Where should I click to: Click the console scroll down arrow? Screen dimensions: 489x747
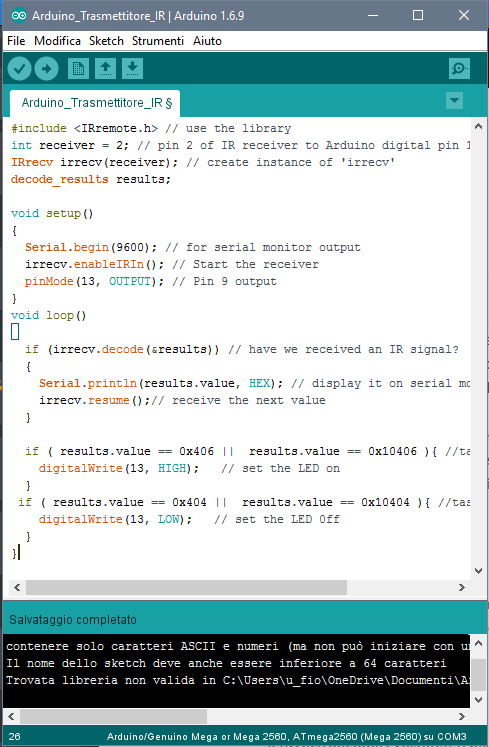pyautogui.click(x=479, y=699)
